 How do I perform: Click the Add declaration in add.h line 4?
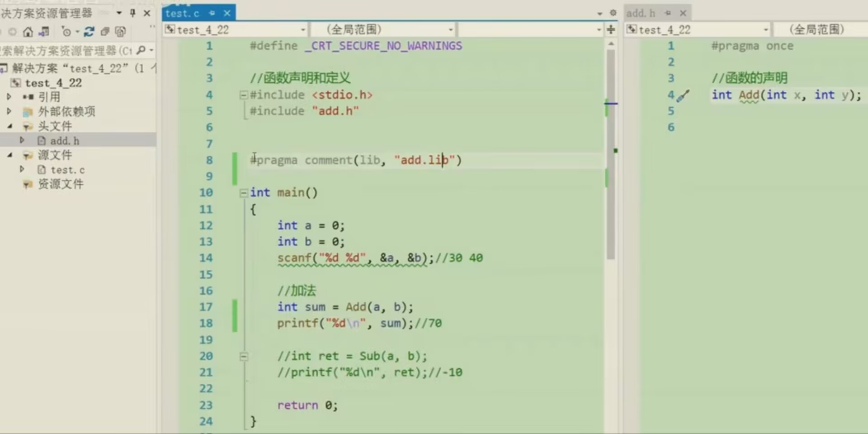click(x=787, y=95)
